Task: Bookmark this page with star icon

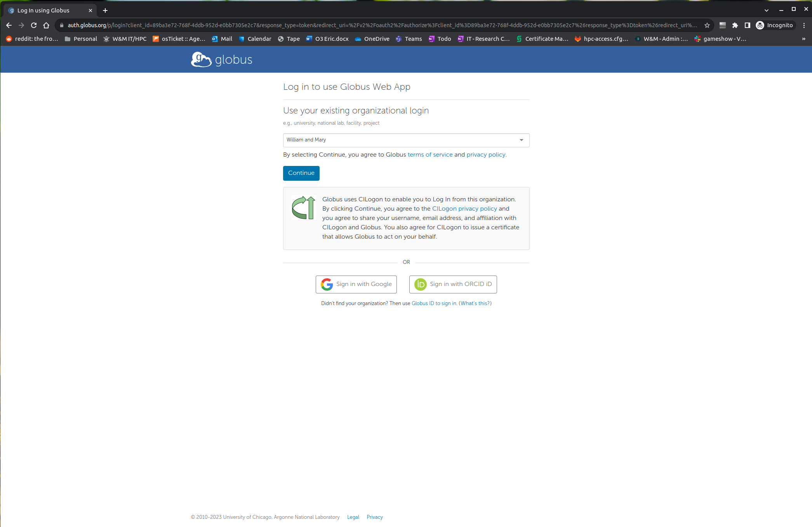Action: pos(707,25)
